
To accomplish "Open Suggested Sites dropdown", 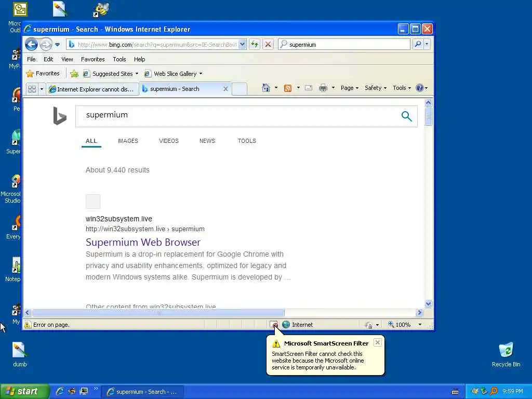I will pyautogui.click(x=111, y=74).
